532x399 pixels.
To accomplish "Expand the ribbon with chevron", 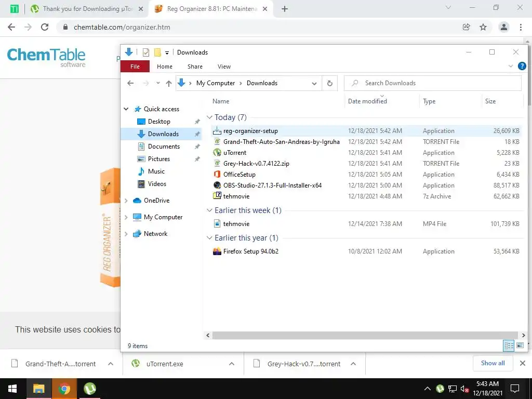I will click(510, 66).
